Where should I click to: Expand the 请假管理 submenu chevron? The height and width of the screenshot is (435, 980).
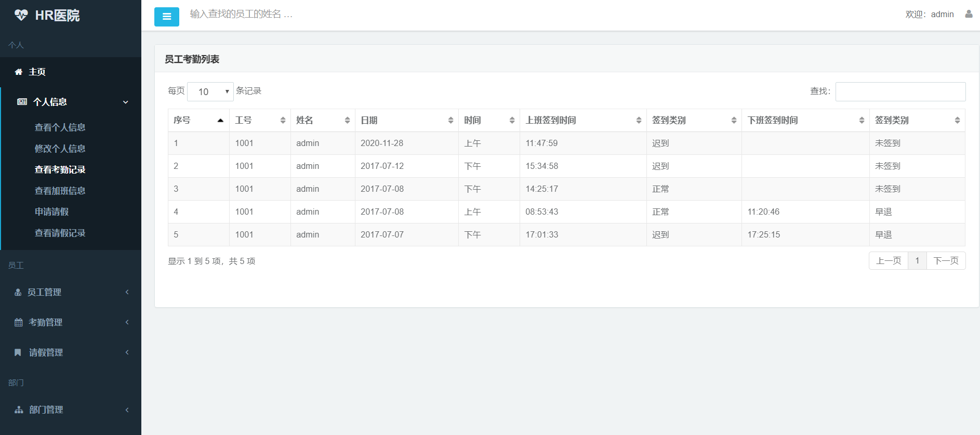click(127, 352)
